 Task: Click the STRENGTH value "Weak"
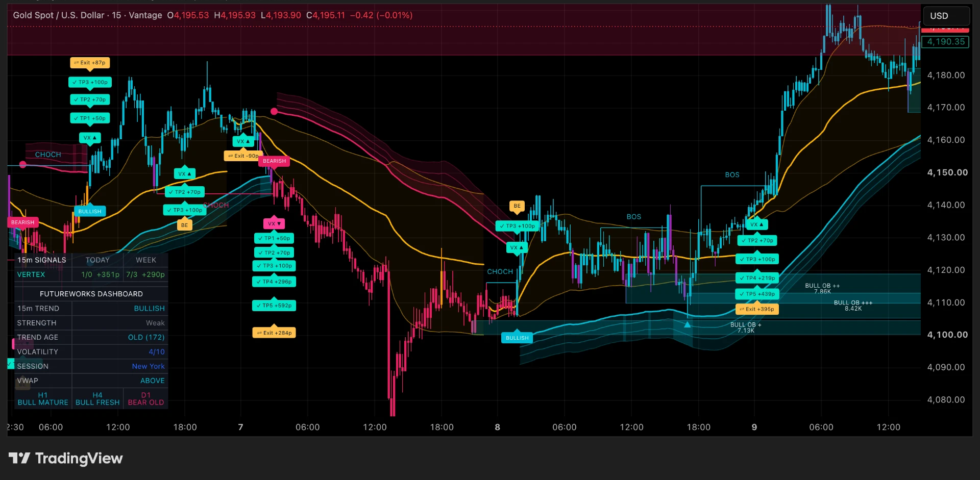[155, 323]
